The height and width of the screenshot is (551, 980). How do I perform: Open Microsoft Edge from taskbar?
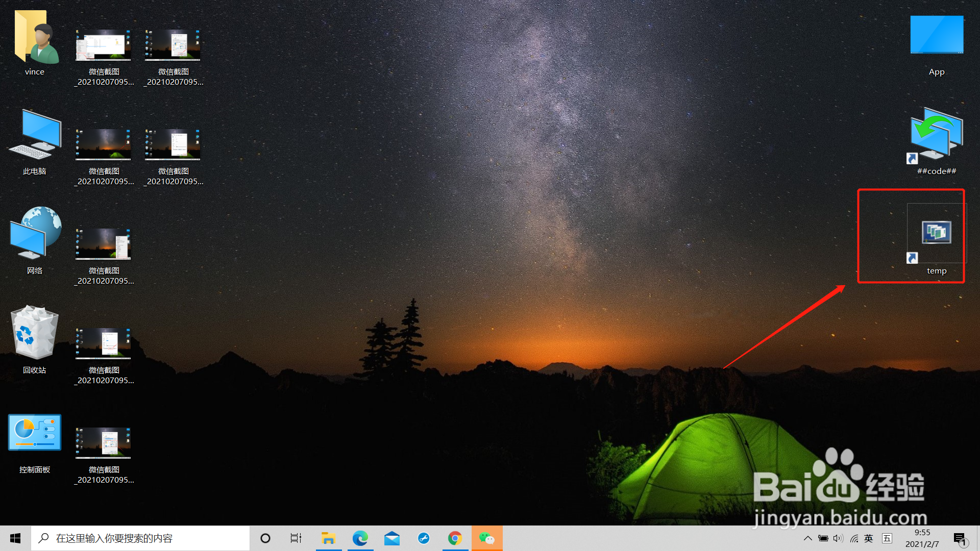(360, 538)
